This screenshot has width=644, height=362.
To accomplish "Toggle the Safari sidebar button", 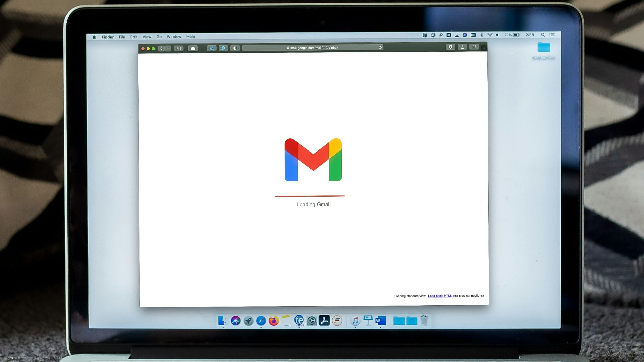I will click(179, 48).
